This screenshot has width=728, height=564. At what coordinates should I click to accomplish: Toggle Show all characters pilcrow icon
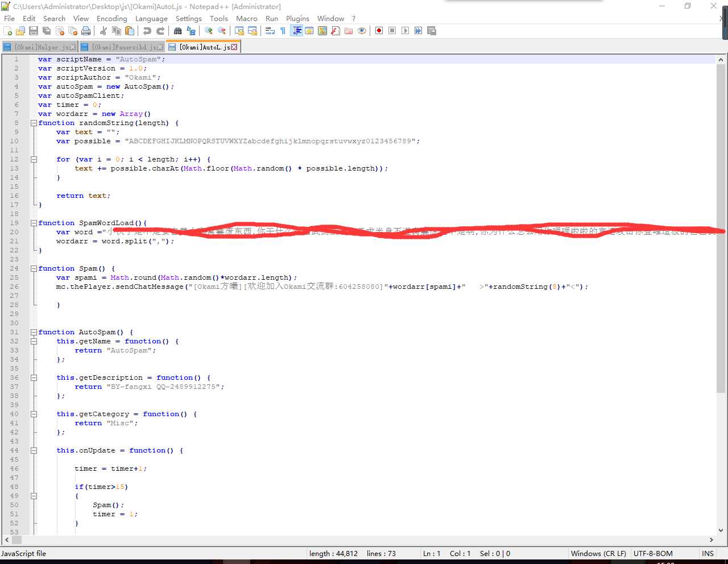pos(283,31)
